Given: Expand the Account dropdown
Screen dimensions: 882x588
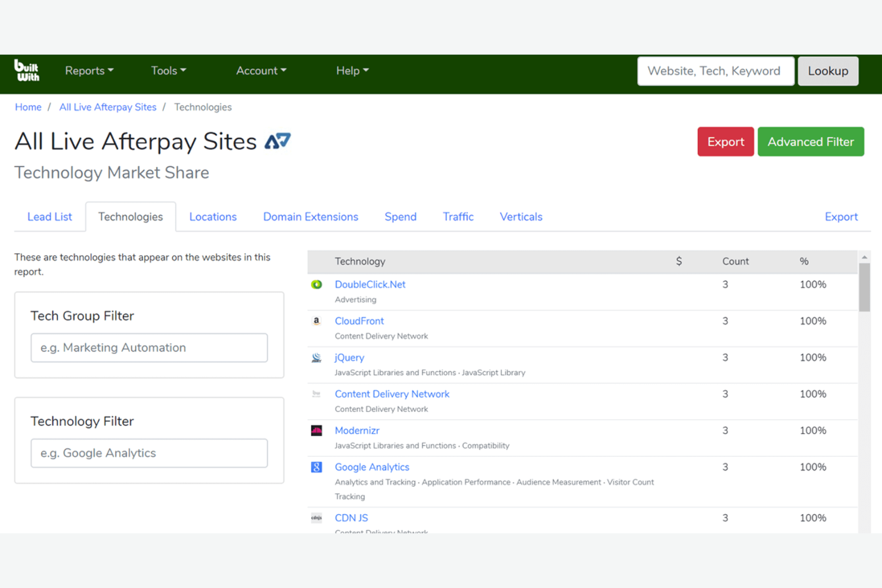Looking at the screenshot, I should (x=260, y=70).
